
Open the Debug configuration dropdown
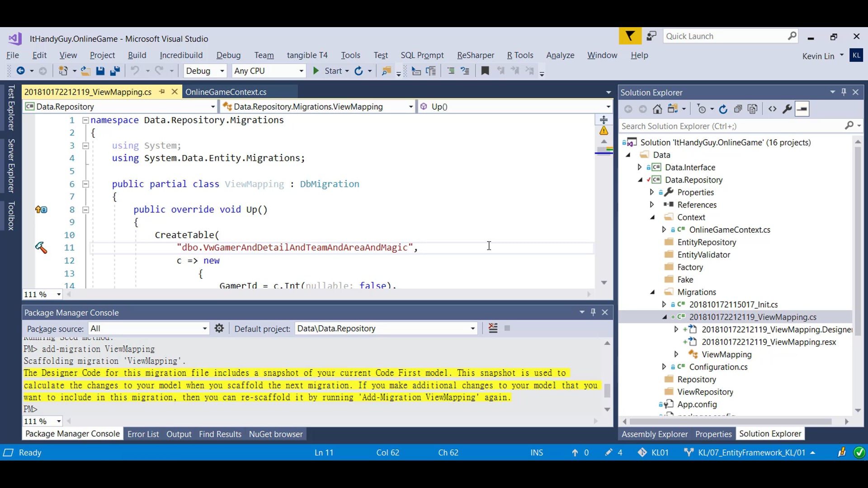click(222, 71)
